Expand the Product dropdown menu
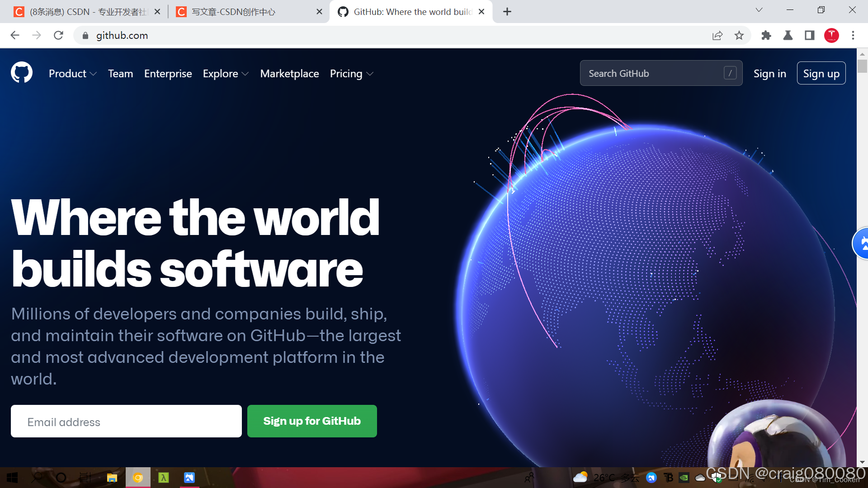Screen dimensions: 868x488 [x=72, y=74]
